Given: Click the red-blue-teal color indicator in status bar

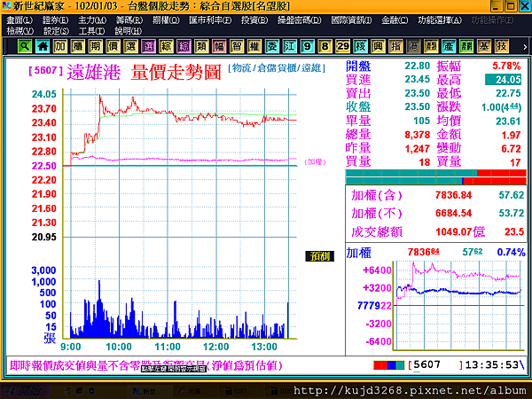Looking at the screenshot, I should tap(389, 365).
